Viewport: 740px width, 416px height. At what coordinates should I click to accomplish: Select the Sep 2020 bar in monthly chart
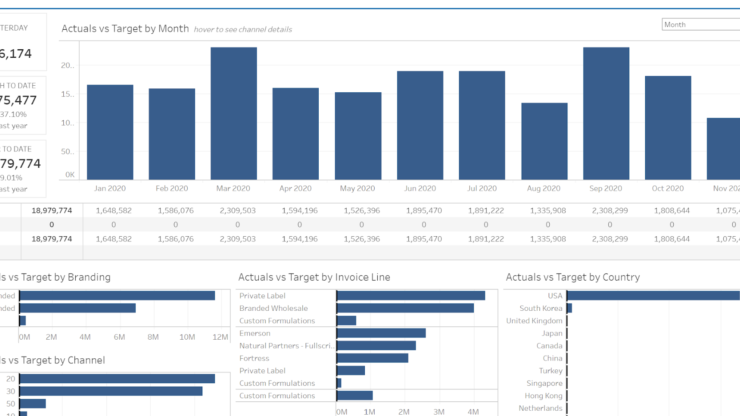tap(606, 113)
